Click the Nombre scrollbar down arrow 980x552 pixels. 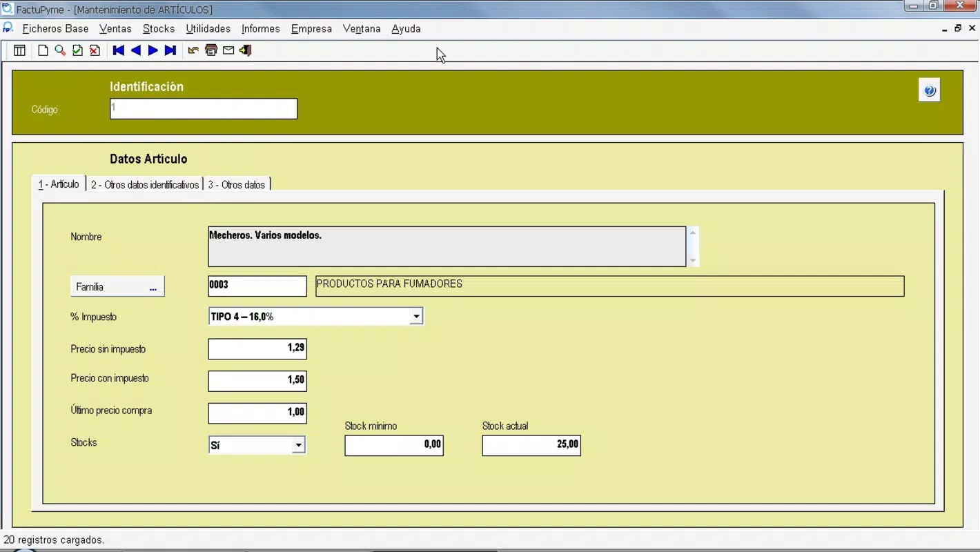(693, 261)
